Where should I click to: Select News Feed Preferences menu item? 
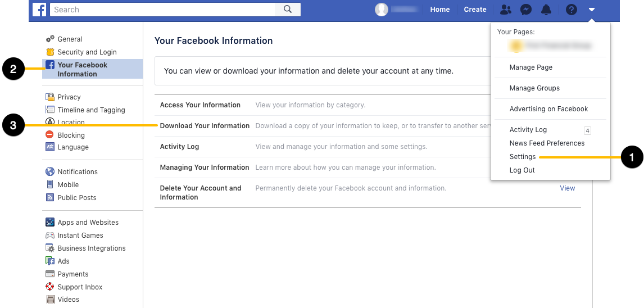547,143
